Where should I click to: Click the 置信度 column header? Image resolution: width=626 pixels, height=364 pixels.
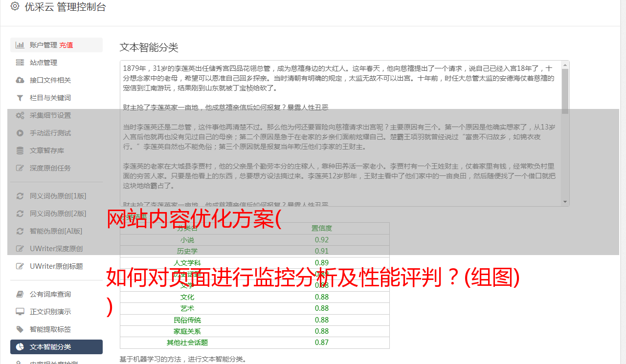click(x=322, y=228)
